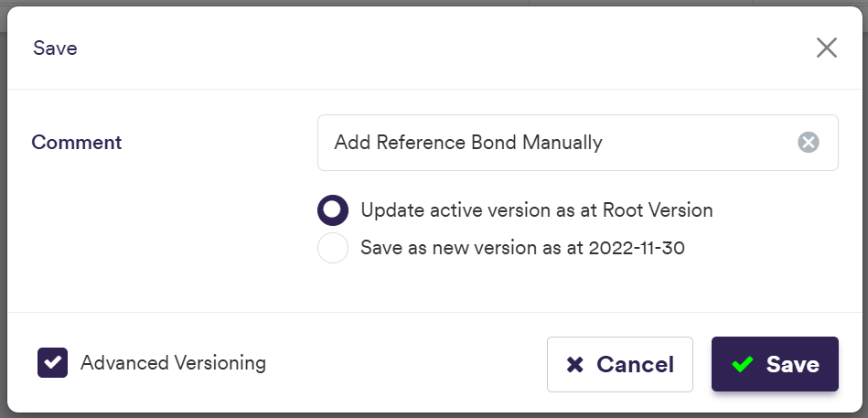This screenshot has width=868, height=418.
Task: Click the X icon on Cancel button
Action: click(575, 365)
